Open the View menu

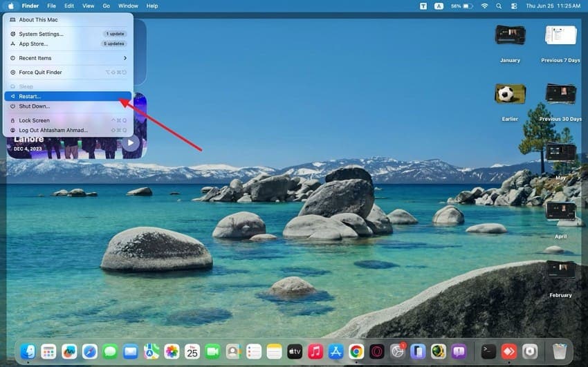pos(88,6)
